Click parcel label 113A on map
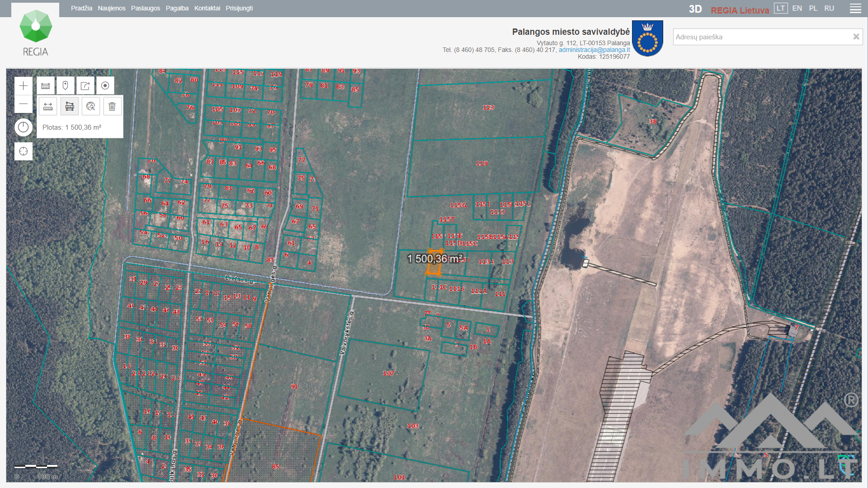868x488 pixels. pyautogui.click(x=486, y=262)
